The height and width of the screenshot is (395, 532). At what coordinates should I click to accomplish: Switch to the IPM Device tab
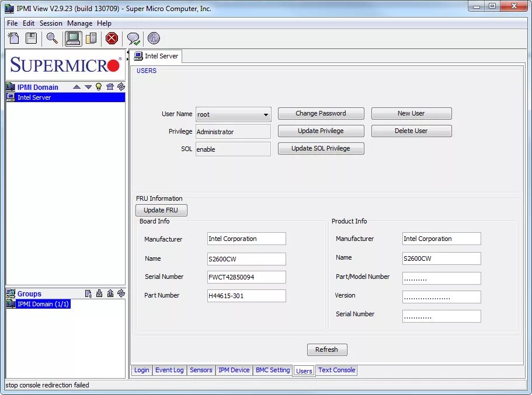click(234, 370)
